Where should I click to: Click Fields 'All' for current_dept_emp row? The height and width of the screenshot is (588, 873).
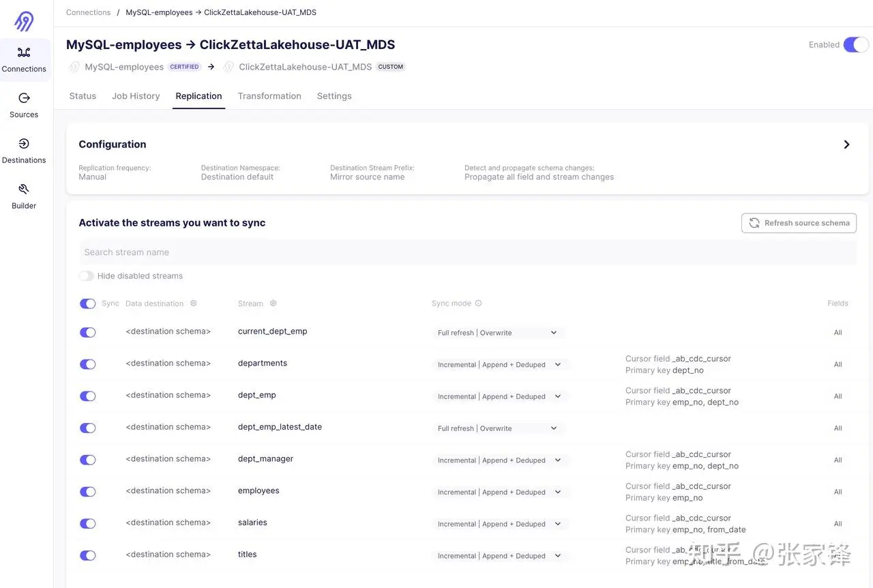(838, 333)
